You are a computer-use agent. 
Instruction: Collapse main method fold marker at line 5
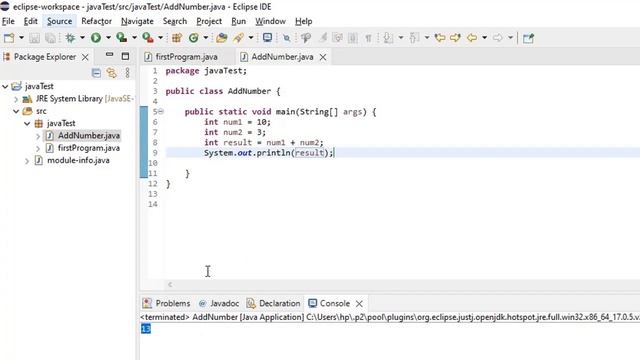pos(161,111)
